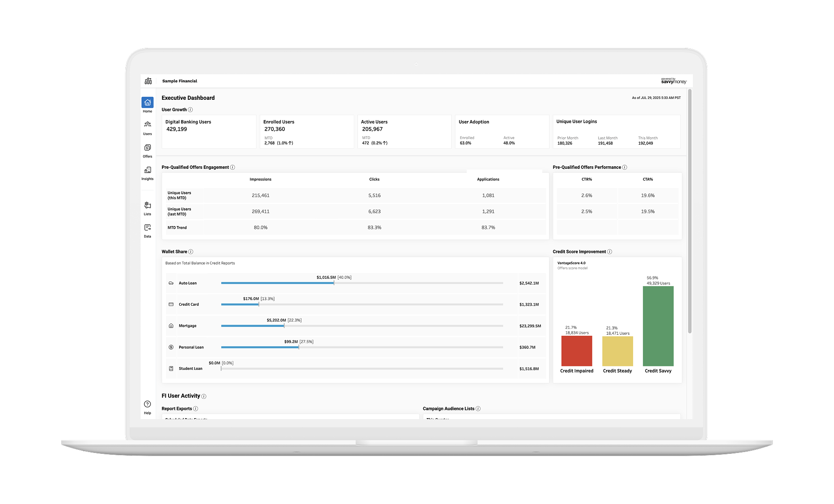Image resolution: width=834 pixels, height=504 pixels.
Task: Click the Data sidebar icon
Action: (x=147, y=228)
